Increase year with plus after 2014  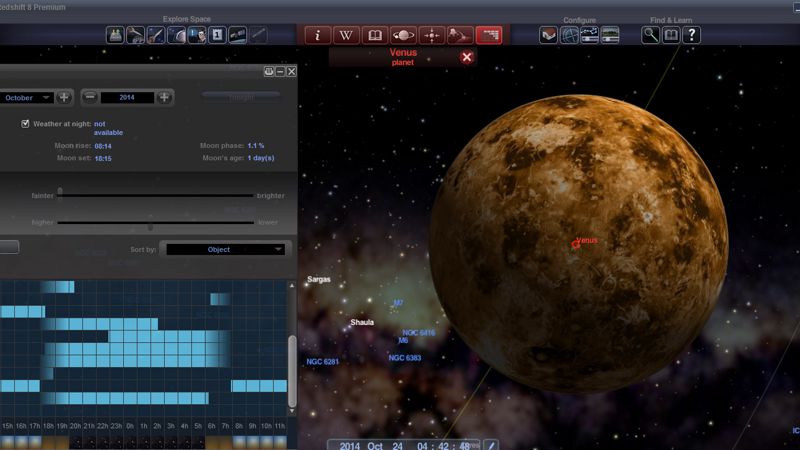(164, 97)
